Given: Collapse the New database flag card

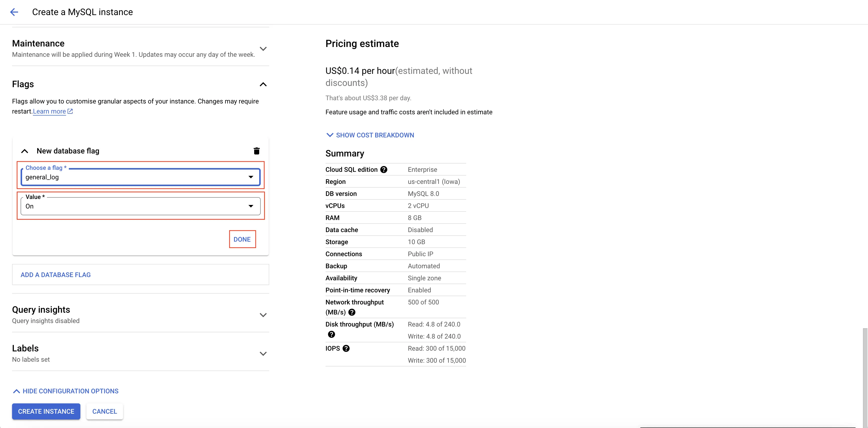Looking at the screenshot, I should pos(25,151).
